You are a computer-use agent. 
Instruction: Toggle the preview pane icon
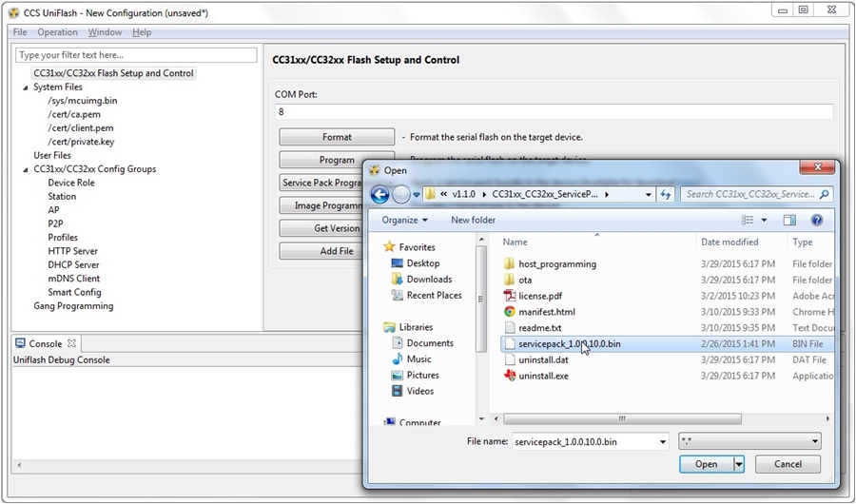pos(789,220)
